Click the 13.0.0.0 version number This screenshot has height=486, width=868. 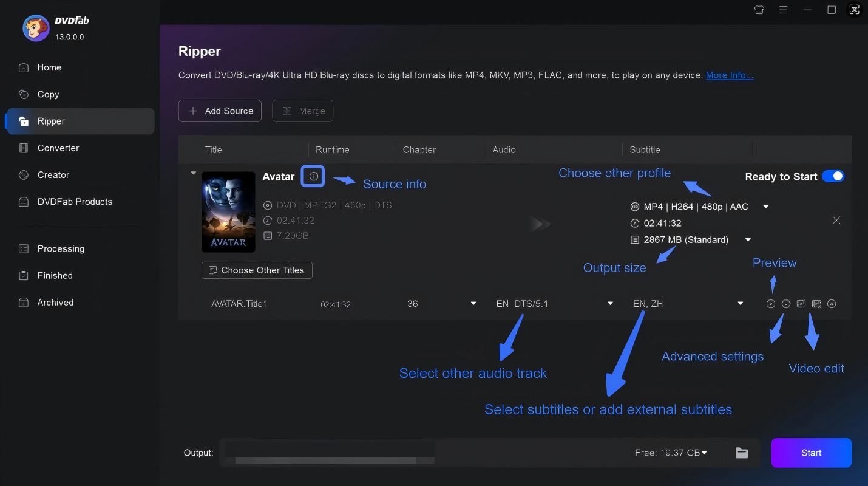coord(69,37)
